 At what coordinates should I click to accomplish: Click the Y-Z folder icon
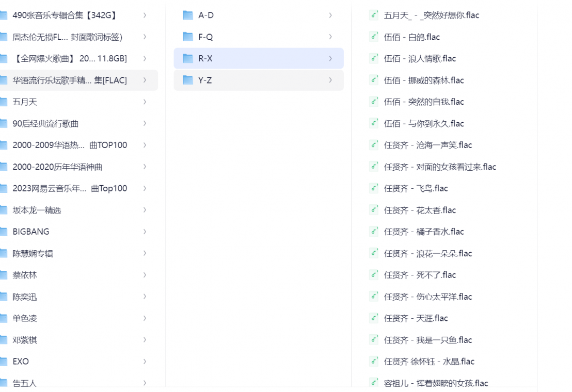coord(188,80)
